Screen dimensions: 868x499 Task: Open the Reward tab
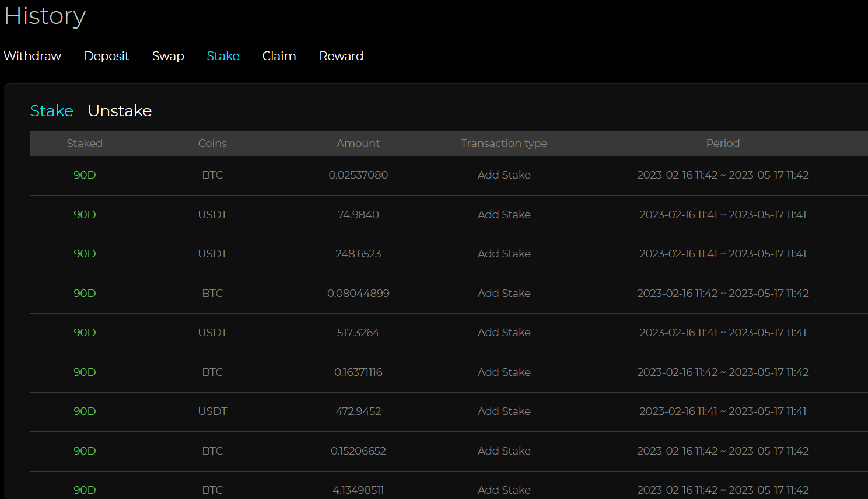(341, 56)
